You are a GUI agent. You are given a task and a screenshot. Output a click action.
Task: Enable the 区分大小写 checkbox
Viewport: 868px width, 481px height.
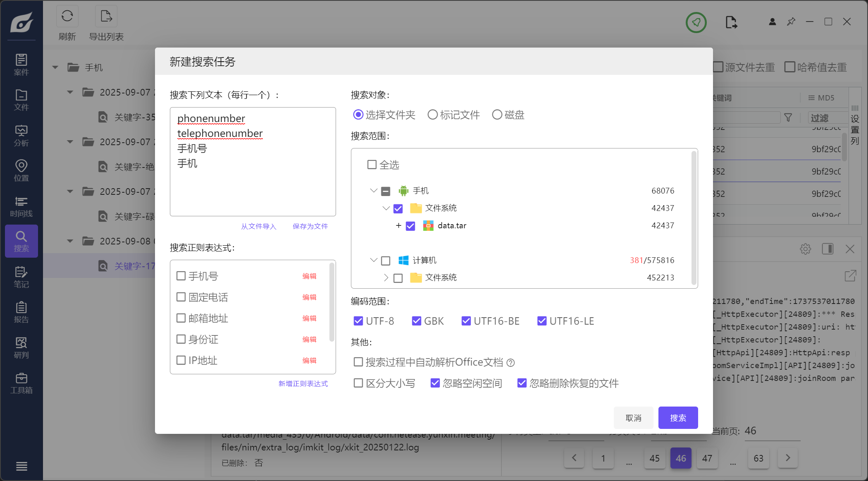click(358, 383)
